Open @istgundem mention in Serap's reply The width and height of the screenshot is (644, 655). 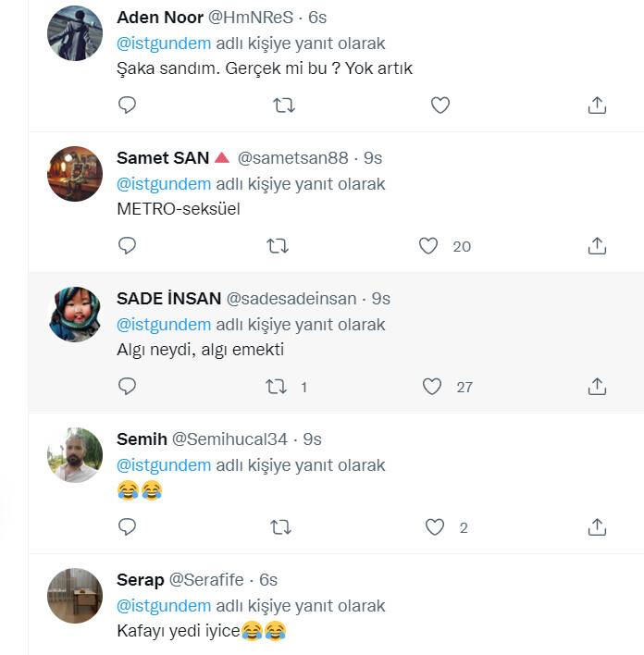click(x=164, y=606)
